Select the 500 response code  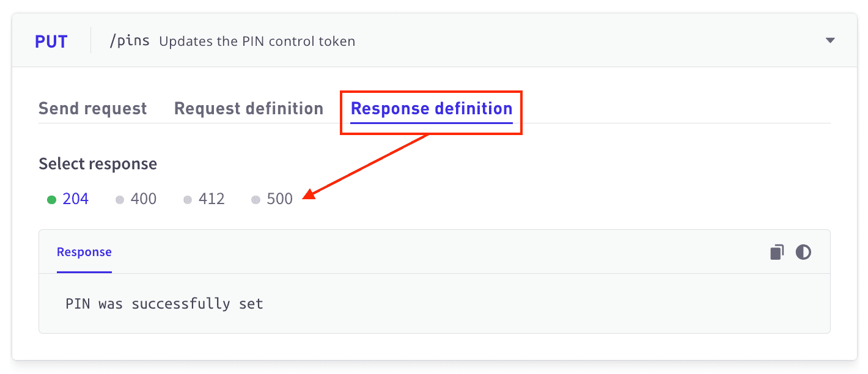[x=281, y=199]
